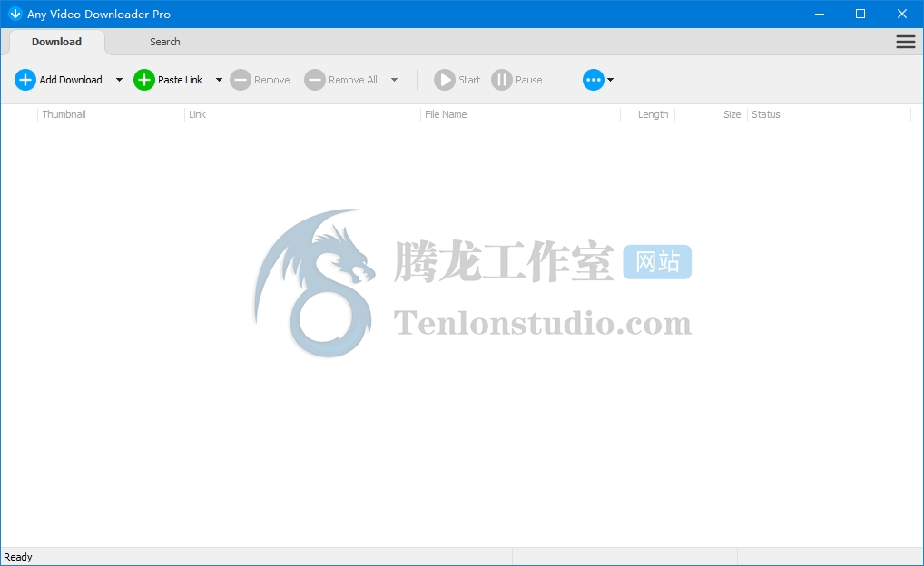Switch to the Search tab
This screenshot has width=924, height=566.
[165, 42]
